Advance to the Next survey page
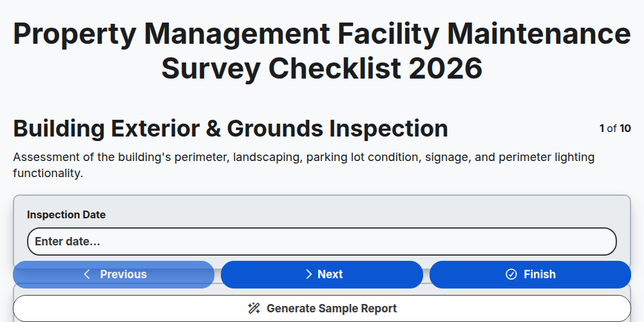Viewport: 644px width, 322px height. (x=322, y=274)
